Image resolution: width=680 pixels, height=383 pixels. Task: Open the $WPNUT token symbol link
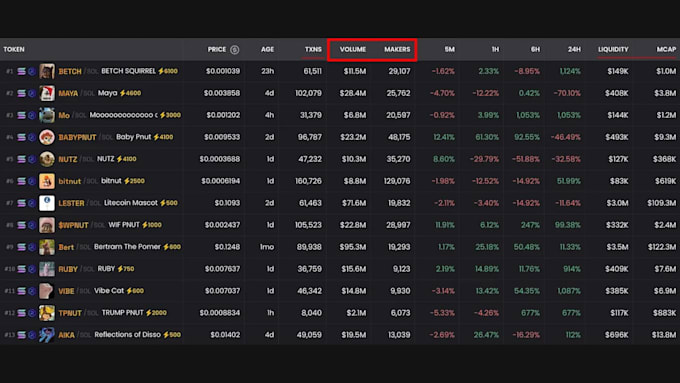pos(73,225)
